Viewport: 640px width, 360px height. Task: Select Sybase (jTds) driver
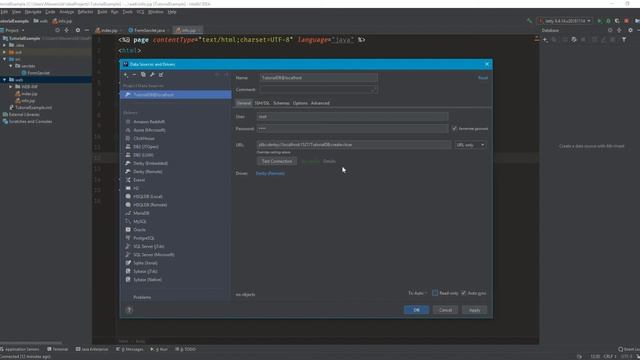[x=145, y=271]
